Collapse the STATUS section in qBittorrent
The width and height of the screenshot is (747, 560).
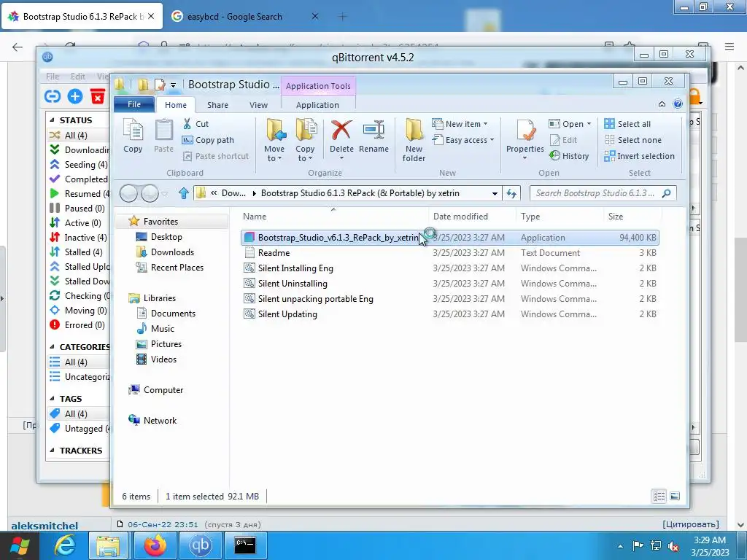52,120
